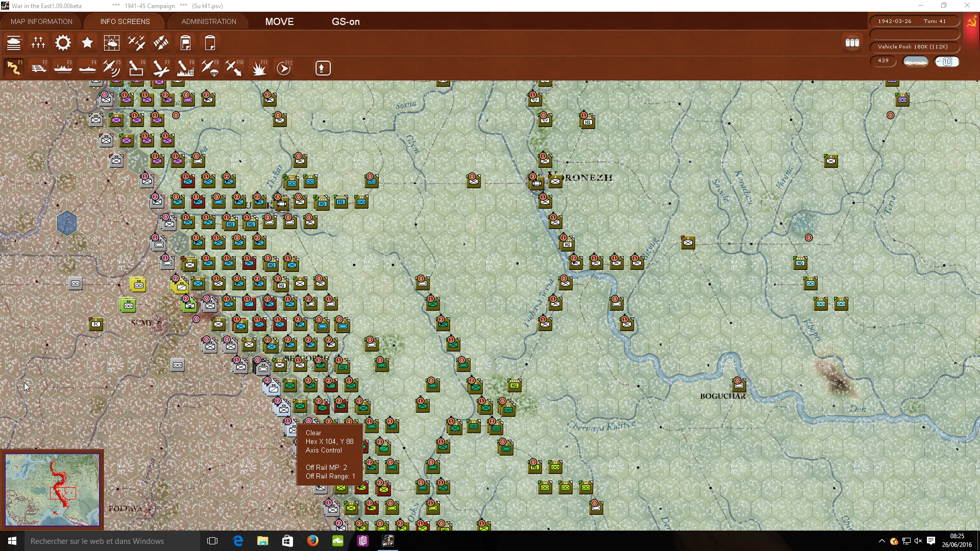
Task: Open the reinforcements arrows icon
Action: (x=161, y=43)
